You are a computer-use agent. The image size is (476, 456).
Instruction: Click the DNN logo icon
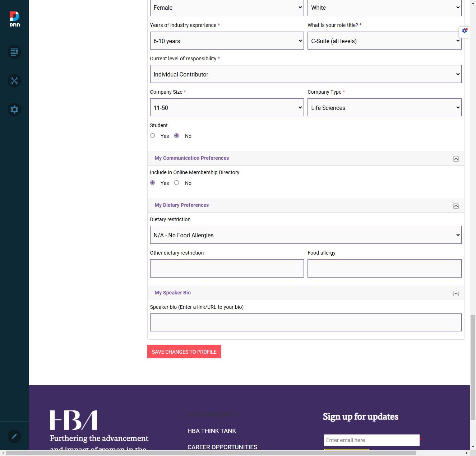tap(14, 19)
